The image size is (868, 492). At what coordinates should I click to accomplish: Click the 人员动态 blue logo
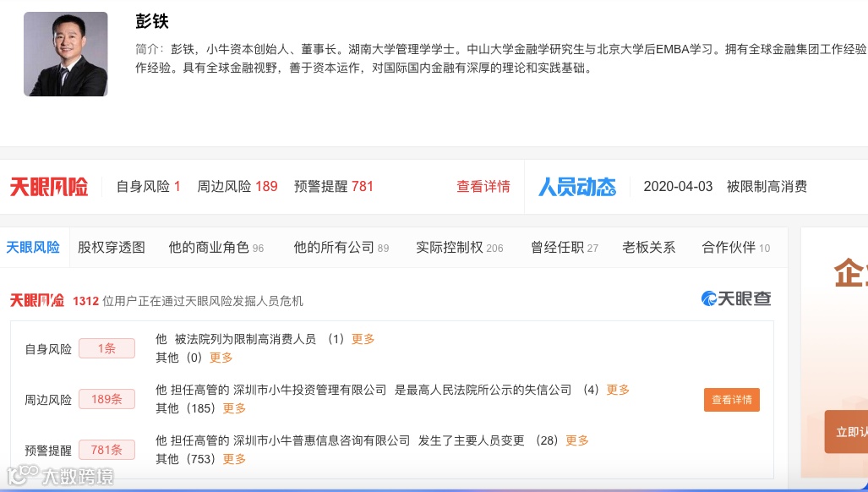576,187
